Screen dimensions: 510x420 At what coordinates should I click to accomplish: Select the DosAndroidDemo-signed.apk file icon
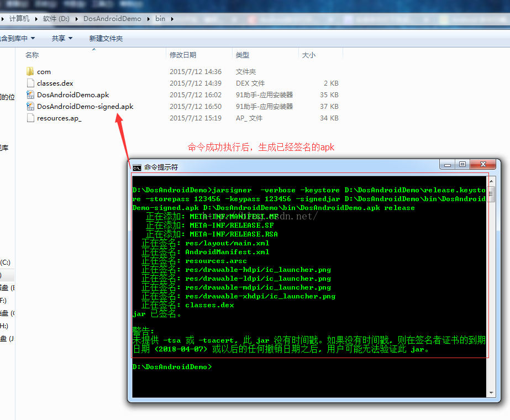point(30,106)
